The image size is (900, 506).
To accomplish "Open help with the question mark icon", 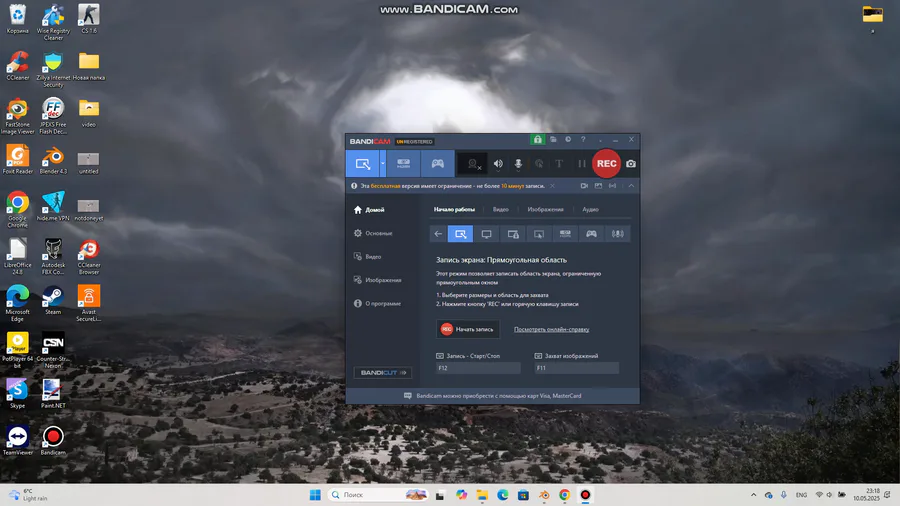I will 583,139.
